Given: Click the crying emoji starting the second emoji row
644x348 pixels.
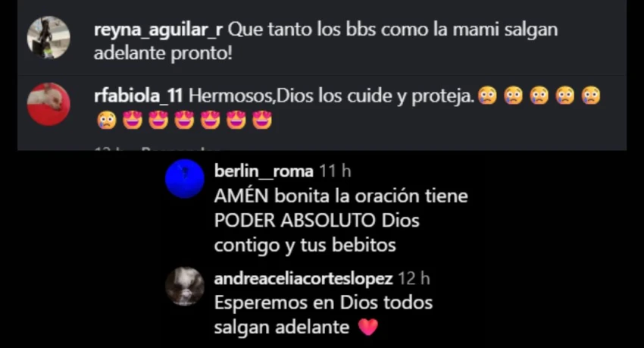Looking at the screenshot, I should click(106, 121).
